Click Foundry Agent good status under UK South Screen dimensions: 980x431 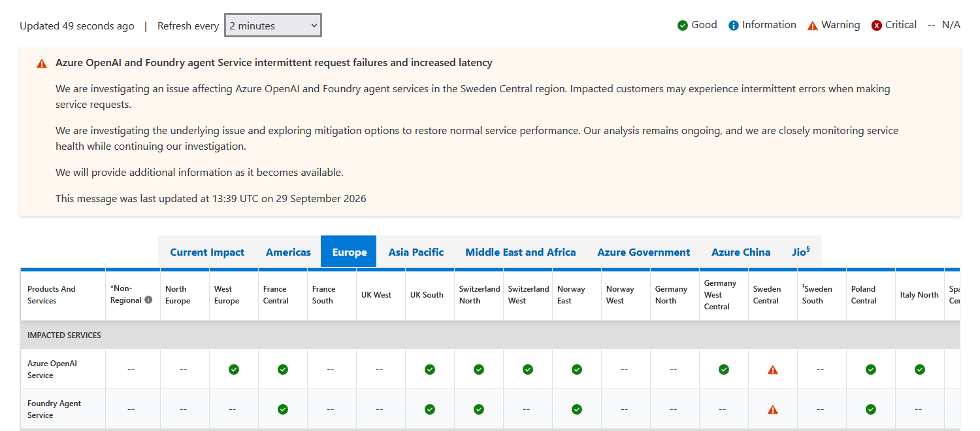pos(430,409)
